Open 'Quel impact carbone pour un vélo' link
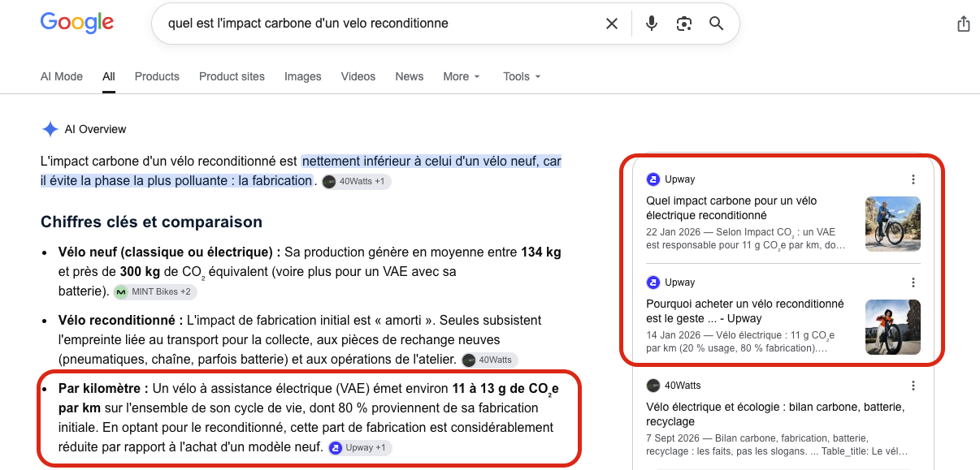Screen dimensions: 980x470 pyautogui.click(x=731, y=208)
